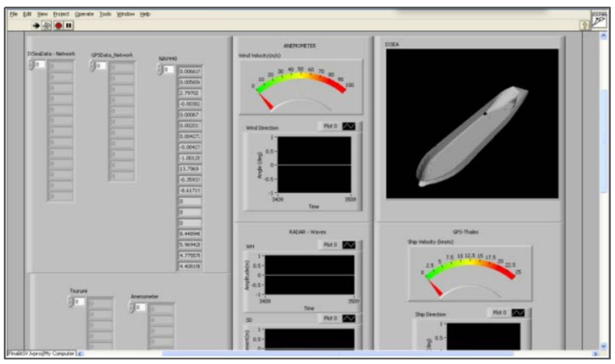Click the horizontal scrollbar left arrow
The image size is (615, 364).
pos(80,354)
